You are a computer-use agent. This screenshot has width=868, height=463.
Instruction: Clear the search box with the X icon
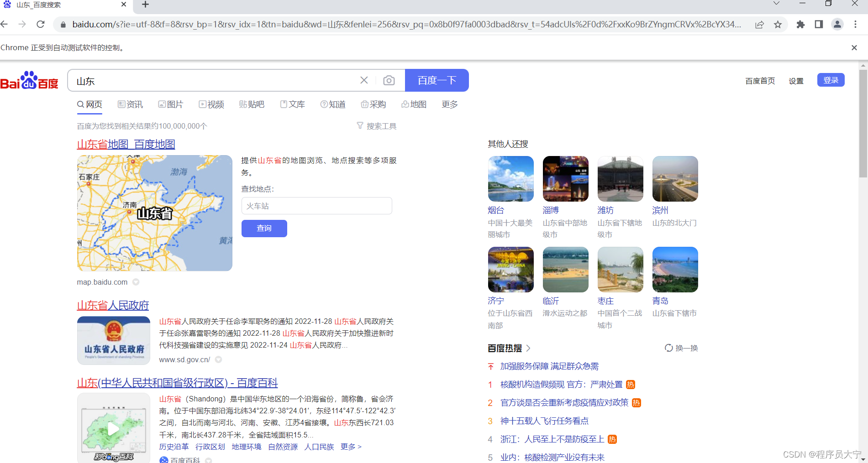click(364, 80)
